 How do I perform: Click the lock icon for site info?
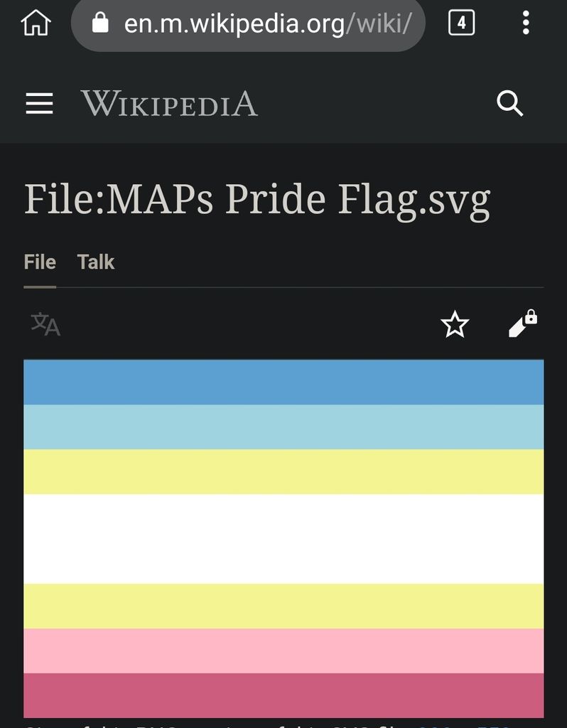[x=101, y=23]
